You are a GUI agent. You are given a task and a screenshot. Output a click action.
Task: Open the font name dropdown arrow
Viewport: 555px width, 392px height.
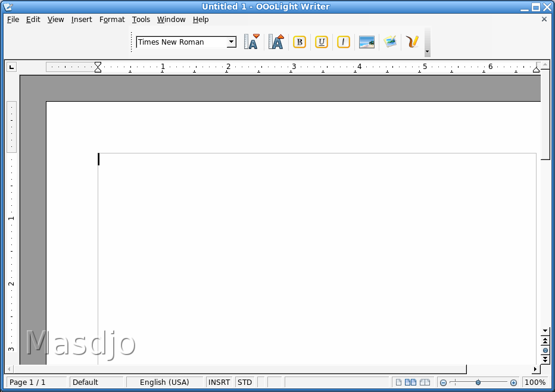[232, 42]
